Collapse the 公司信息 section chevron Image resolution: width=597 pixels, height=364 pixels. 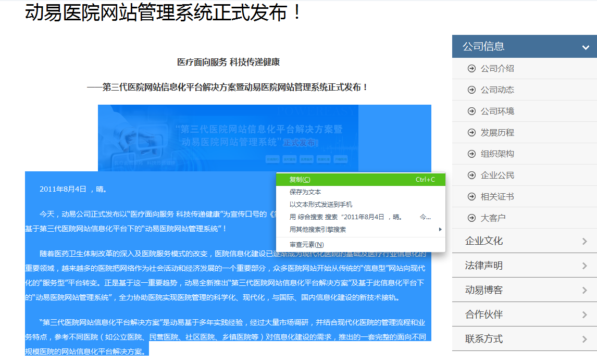pos(586,47)
